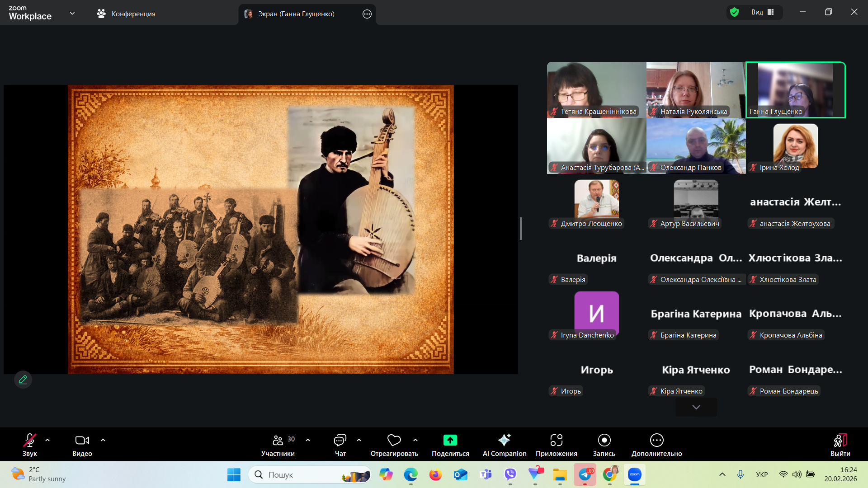Click the AI Companion sparkle icon
The width and height of the screenshot is (868, 488).
tap(504, 440)
